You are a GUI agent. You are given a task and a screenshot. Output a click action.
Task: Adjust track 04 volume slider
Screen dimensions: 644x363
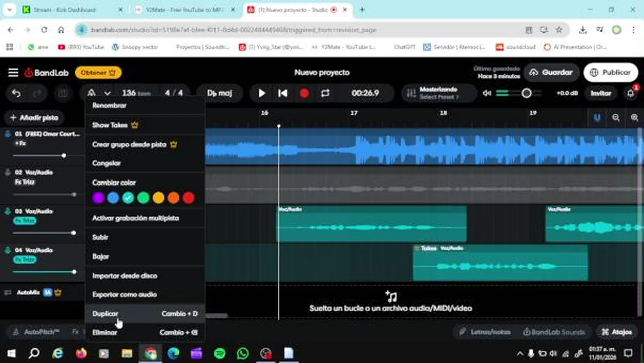pos(74,272)
